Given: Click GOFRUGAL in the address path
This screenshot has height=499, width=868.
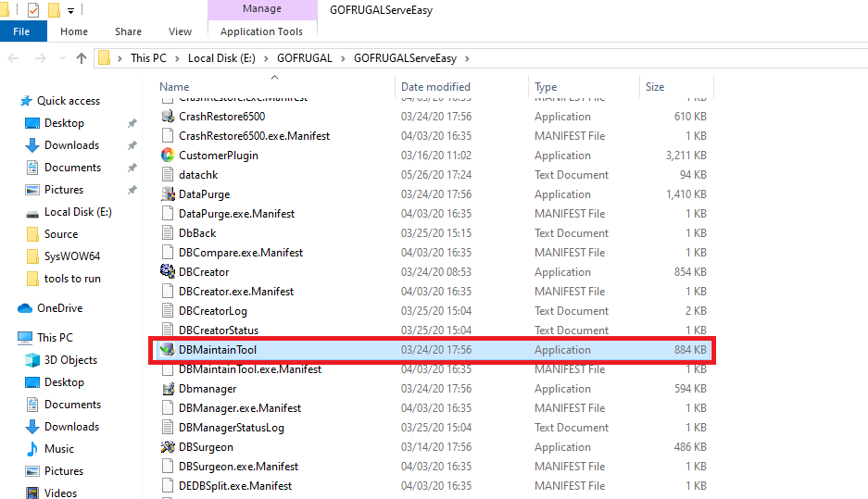Looking at the screenshot, I should click(x=305, y=58).
